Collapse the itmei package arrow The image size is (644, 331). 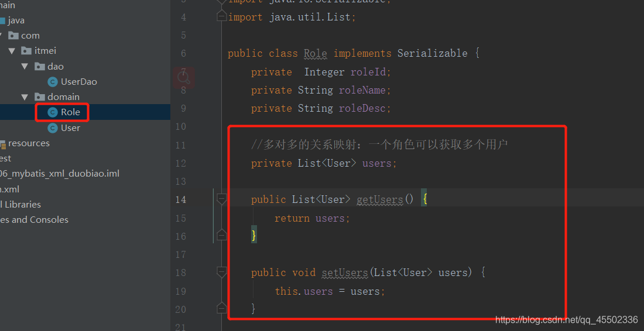coord(12,51)
